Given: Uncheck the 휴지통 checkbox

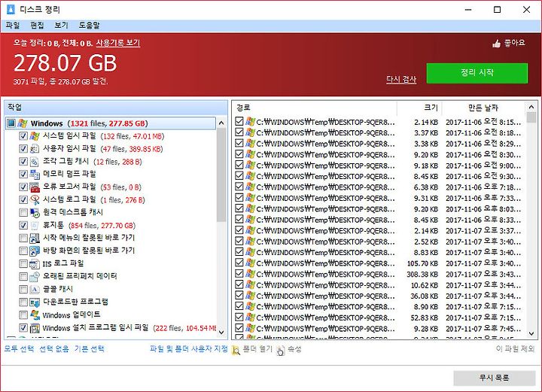Looking at the screenshot, I should click(23, 226).
